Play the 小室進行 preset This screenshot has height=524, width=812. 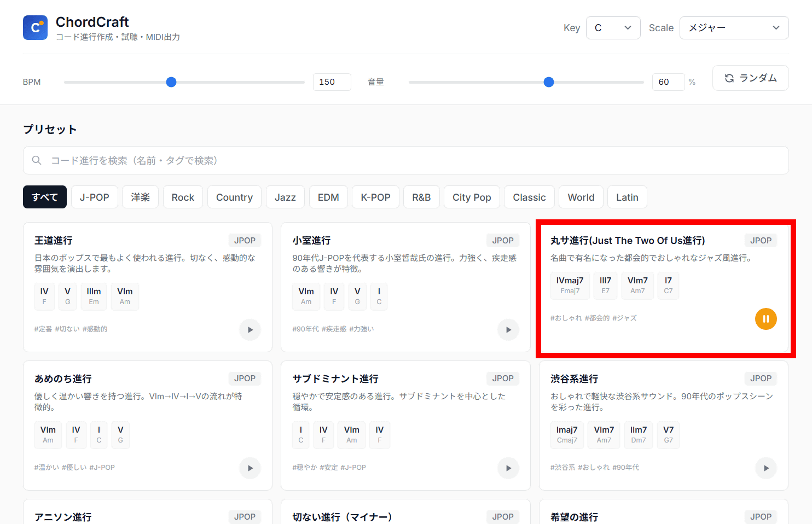click(x=508, y=330)
